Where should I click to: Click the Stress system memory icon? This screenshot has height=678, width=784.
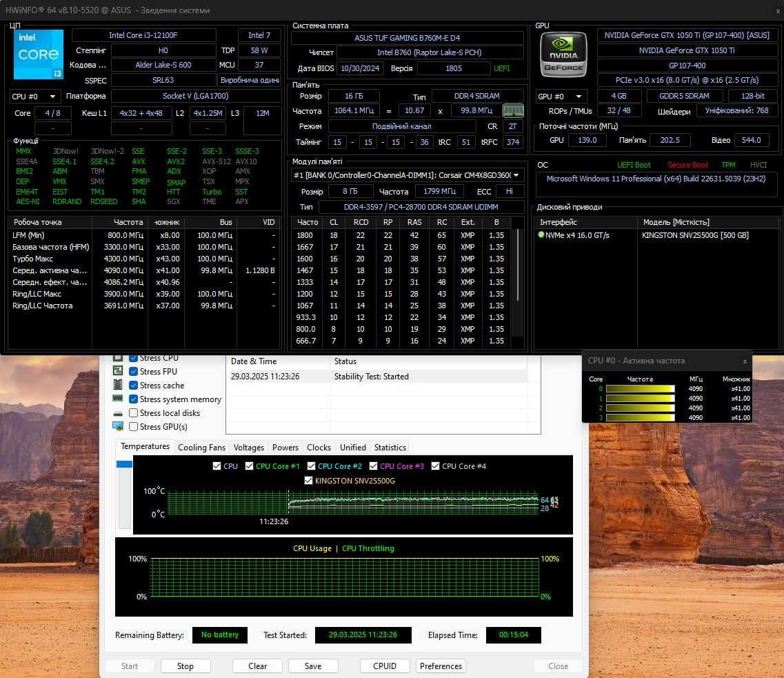pyautogui.click(x=118, y=399)
